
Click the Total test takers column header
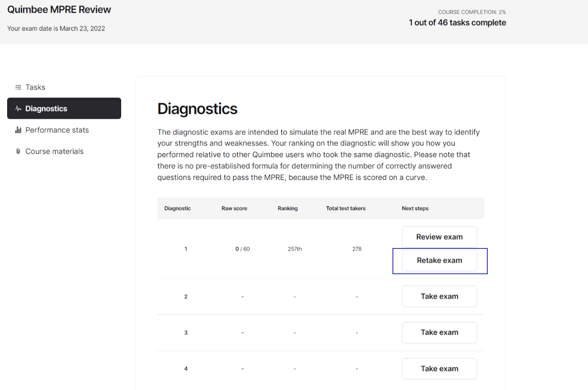(x=346, y=208)
